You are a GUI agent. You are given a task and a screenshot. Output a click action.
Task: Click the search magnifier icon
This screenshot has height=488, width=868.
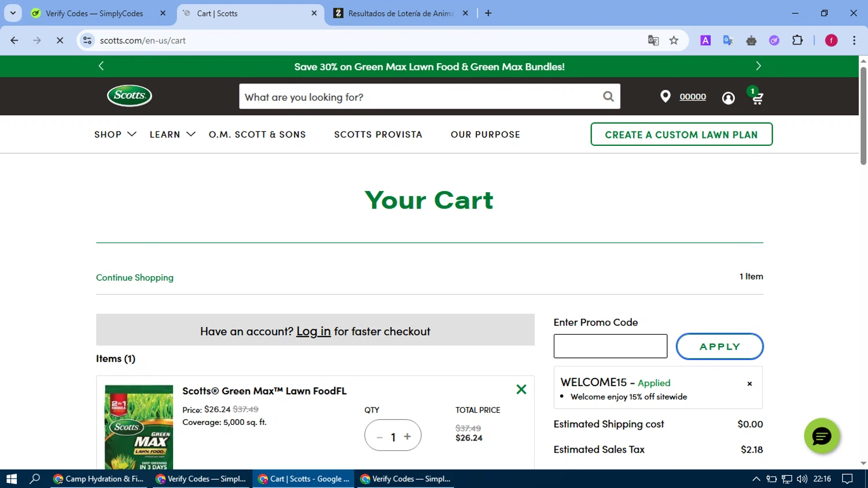608,97
